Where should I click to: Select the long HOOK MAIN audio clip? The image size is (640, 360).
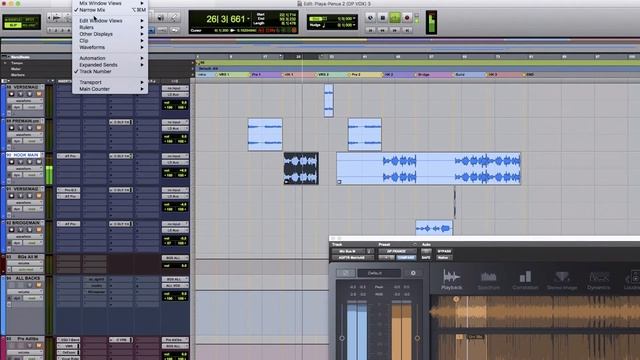pyautogui.click(x=429, y=169)
